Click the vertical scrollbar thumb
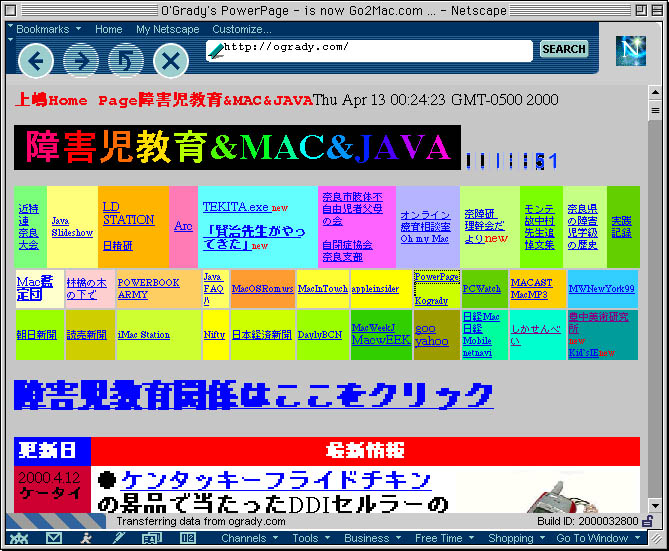The image size is (669, 551). (x=655, y=111)
